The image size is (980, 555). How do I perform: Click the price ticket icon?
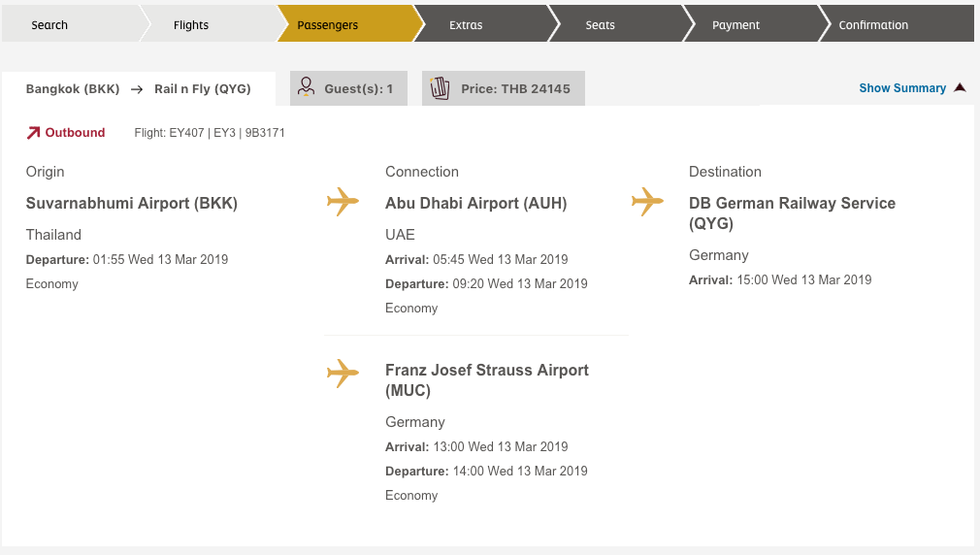click(440, 88)
